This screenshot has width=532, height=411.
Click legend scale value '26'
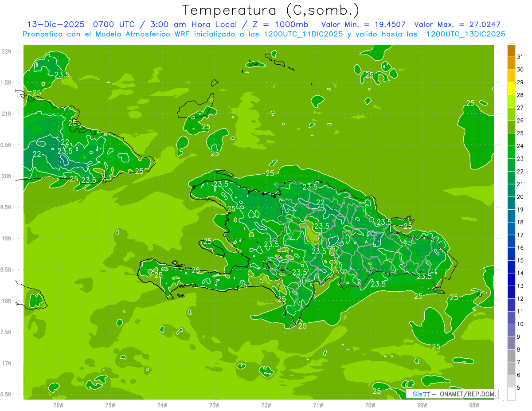(520, 121)
